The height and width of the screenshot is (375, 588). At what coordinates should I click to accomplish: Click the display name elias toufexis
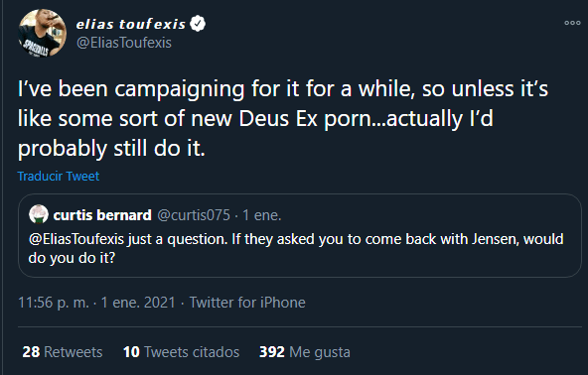pos(131,24)
